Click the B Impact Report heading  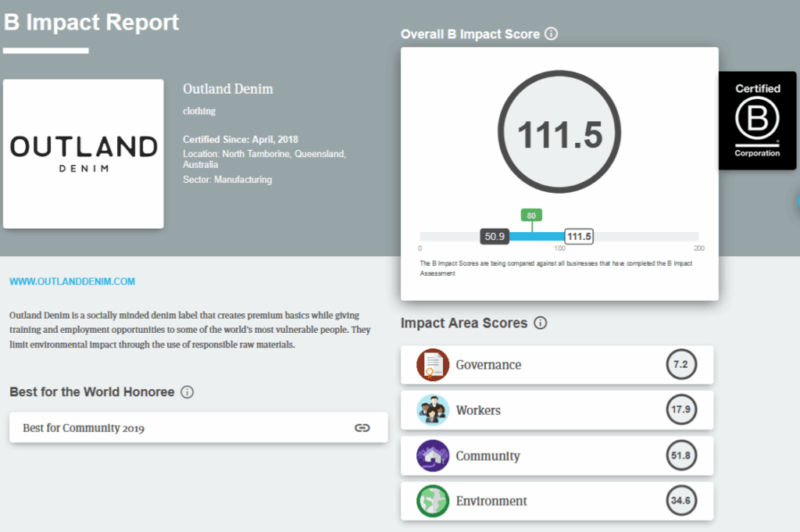pyautogui.click(x=91, y=23)
